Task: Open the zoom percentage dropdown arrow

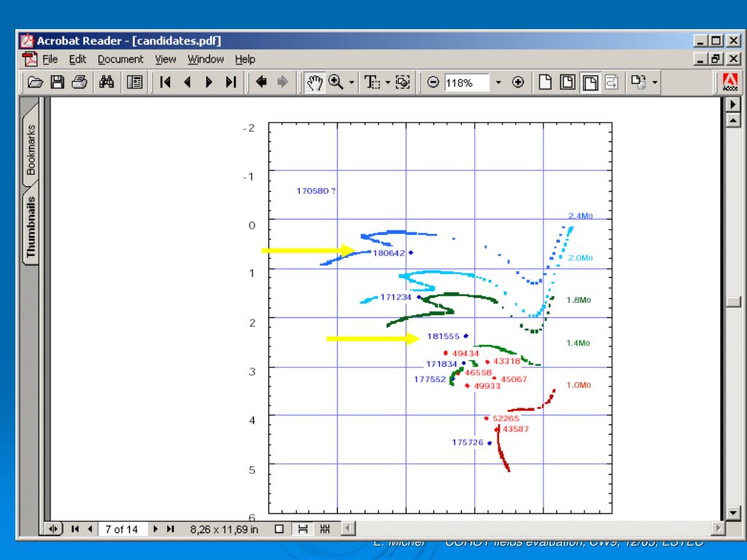Action: 498,82
